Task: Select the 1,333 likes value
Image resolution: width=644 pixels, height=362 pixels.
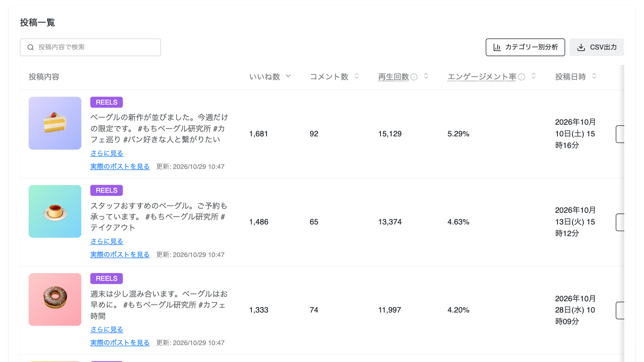Action: click(x=259, y=310)
